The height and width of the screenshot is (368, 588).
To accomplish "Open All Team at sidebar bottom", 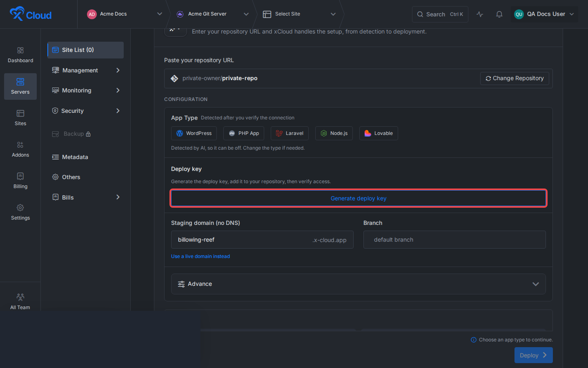I will (20, 301).
